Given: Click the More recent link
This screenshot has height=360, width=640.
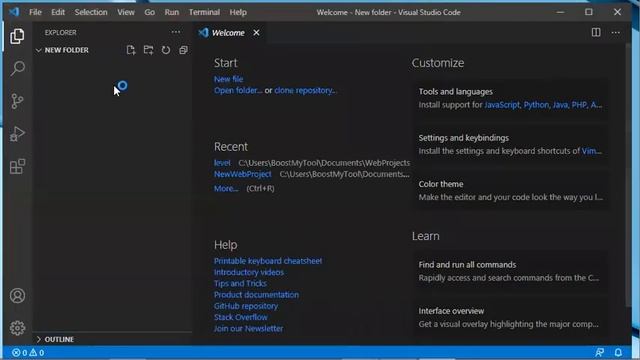Looking at the screenshot, I should pyautogui.click(x=226, y=189).
